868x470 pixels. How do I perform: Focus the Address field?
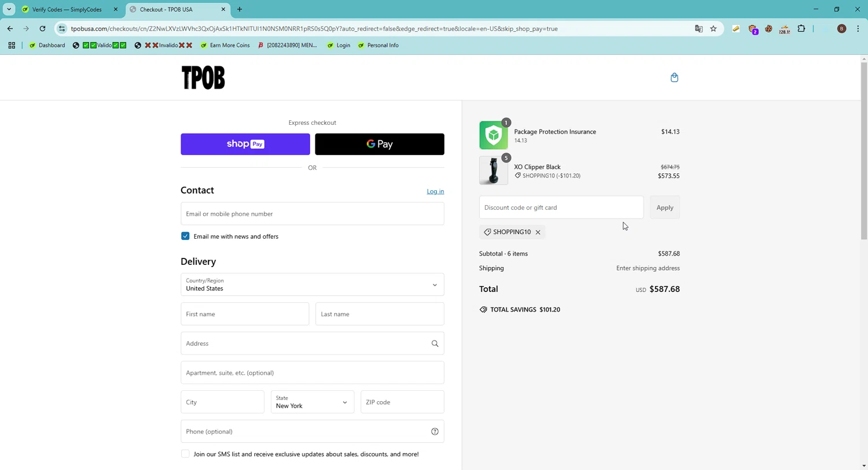point(312,343)
